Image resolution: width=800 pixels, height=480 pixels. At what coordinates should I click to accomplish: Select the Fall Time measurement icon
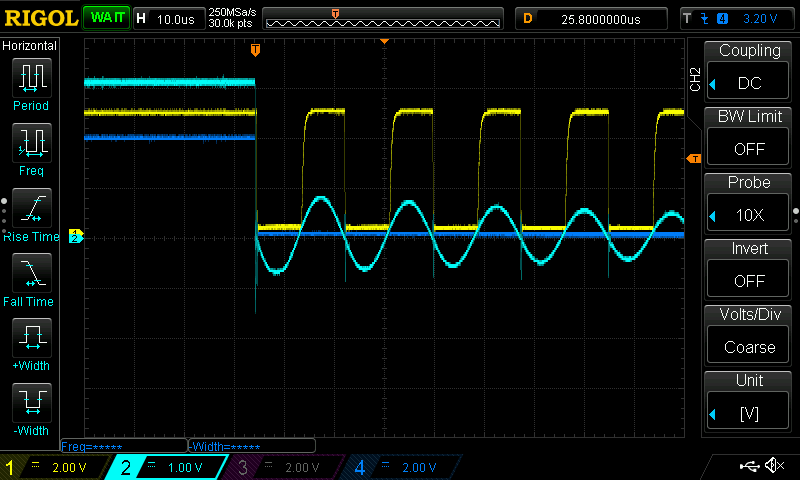[x=32, y=273]
